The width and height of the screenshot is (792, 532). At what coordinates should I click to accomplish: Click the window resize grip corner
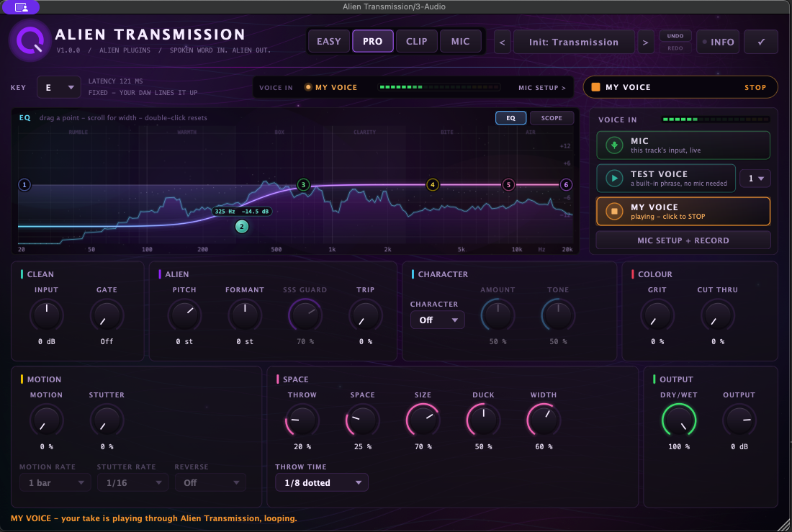coord(784,525)
